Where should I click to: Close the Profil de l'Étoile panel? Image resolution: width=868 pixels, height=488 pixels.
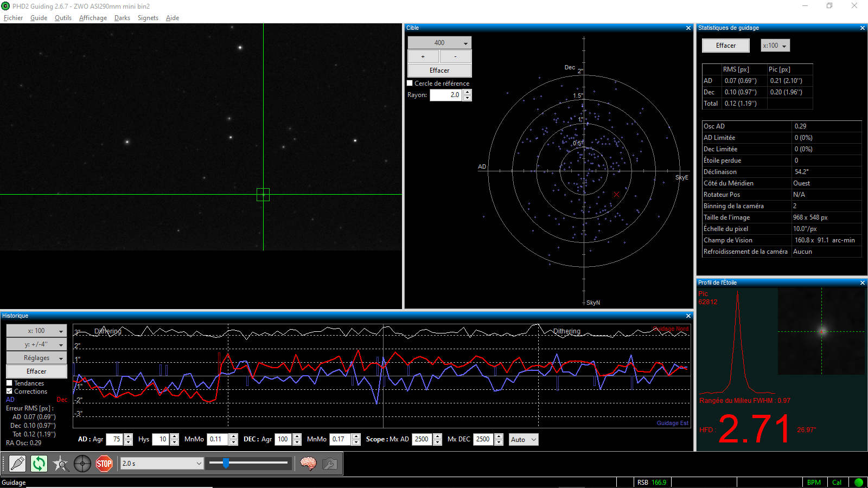(862, 283)
